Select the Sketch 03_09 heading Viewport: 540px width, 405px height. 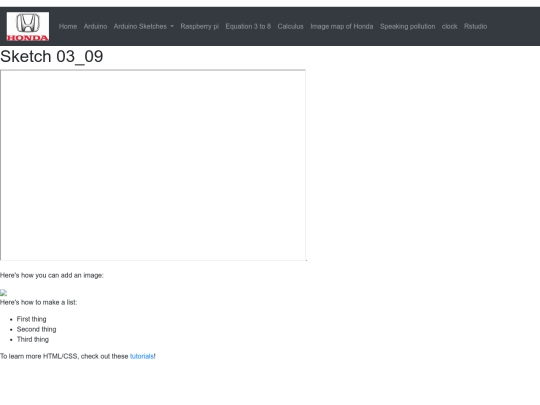[x=52, y=56]
